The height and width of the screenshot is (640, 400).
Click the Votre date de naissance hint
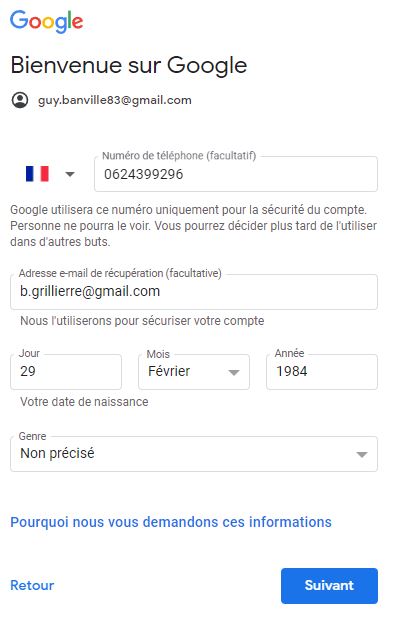84,402
